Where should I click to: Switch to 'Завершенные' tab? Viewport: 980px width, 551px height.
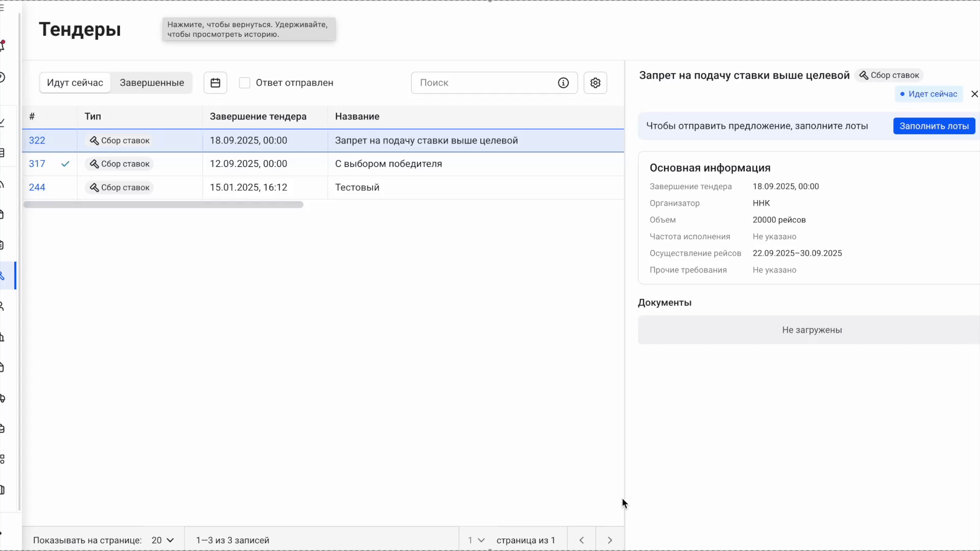[x=152, y=83]
